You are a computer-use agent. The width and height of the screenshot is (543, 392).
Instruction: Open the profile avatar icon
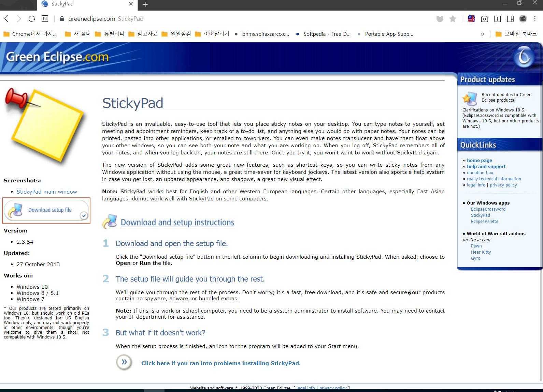point(523,19)
